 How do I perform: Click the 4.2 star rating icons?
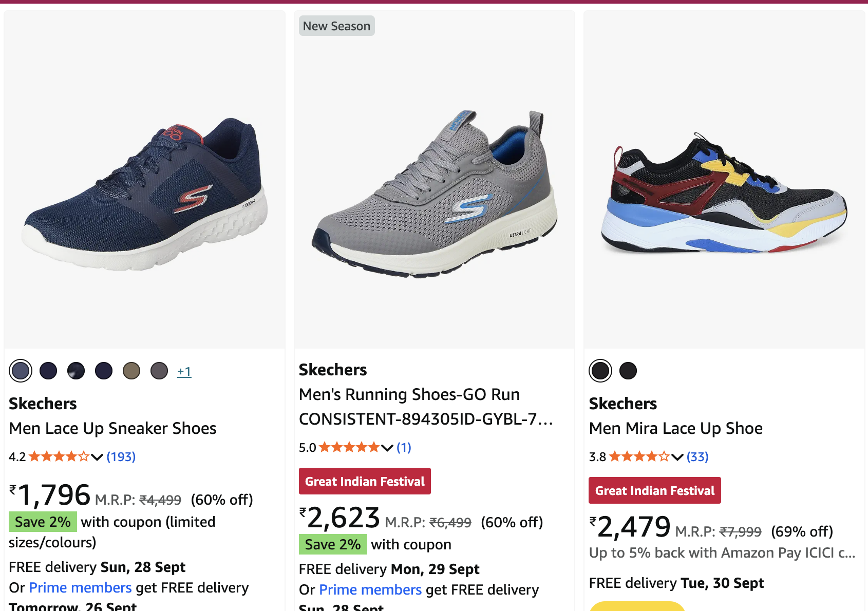pos(59,456)
